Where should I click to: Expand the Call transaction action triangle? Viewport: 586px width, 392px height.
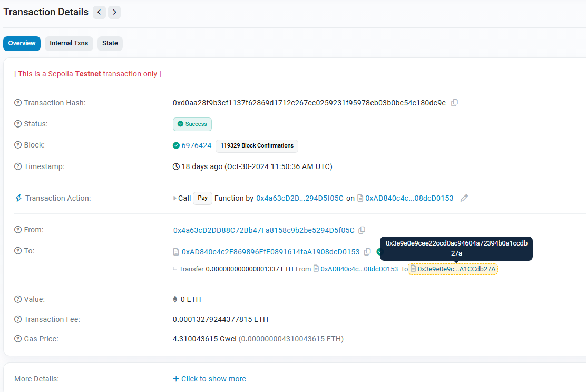[x=174, y=198]
